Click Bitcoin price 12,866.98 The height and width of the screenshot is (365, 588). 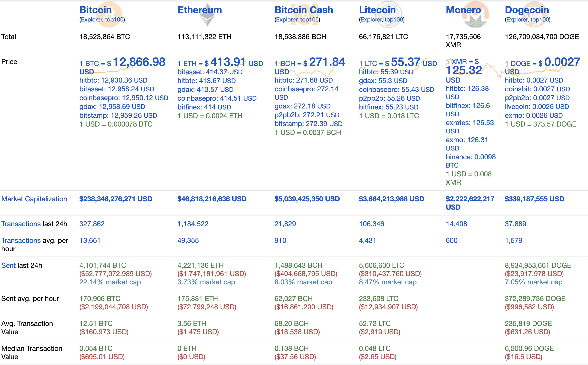tap(139, 62)
